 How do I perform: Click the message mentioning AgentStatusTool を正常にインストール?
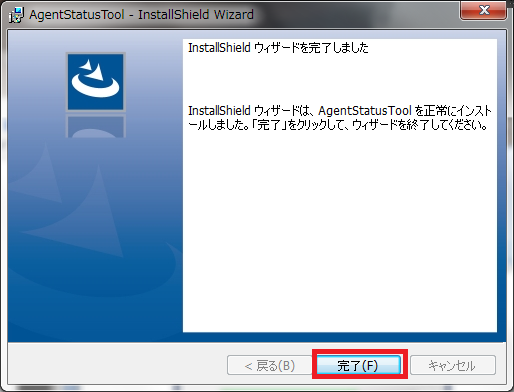[339, 118]
